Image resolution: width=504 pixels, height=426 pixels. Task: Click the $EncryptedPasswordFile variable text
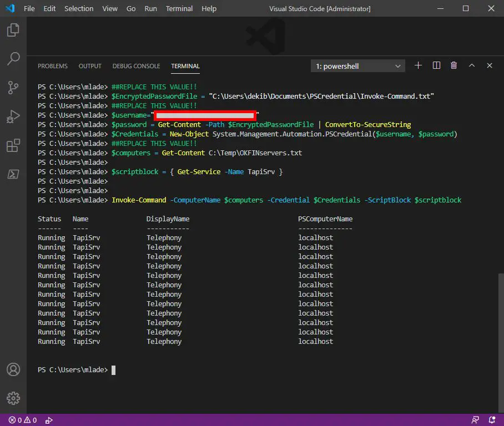click(154, 97)
